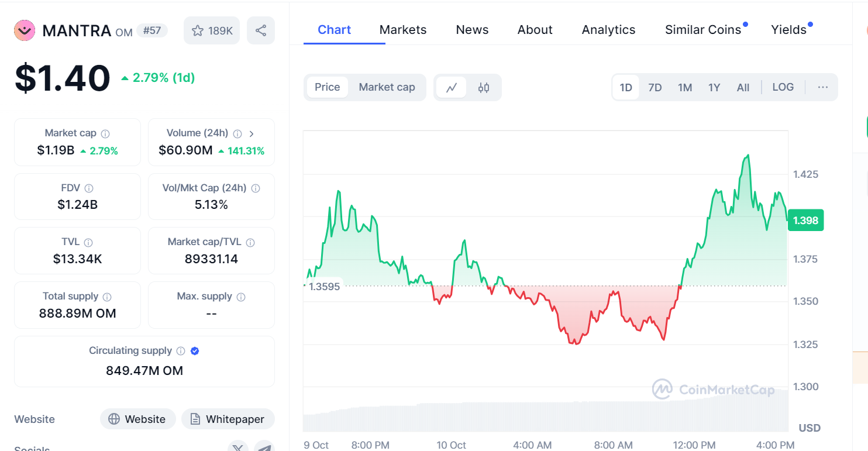Image resolution: width=868 pixels, height=451 pixels.
Task: Expand Volume (24h) details arrow
Action: tap(252, 133)
